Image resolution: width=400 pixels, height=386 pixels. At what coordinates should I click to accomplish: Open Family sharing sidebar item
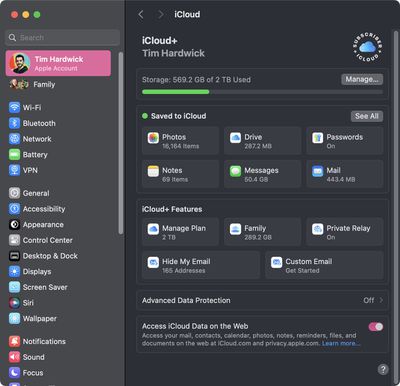pyautogui.click(x=32, y=84)
